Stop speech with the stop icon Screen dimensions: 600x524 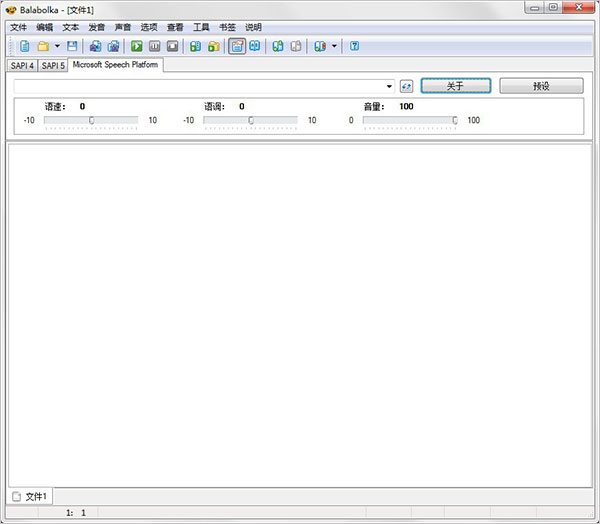click(x=173, y=46)
